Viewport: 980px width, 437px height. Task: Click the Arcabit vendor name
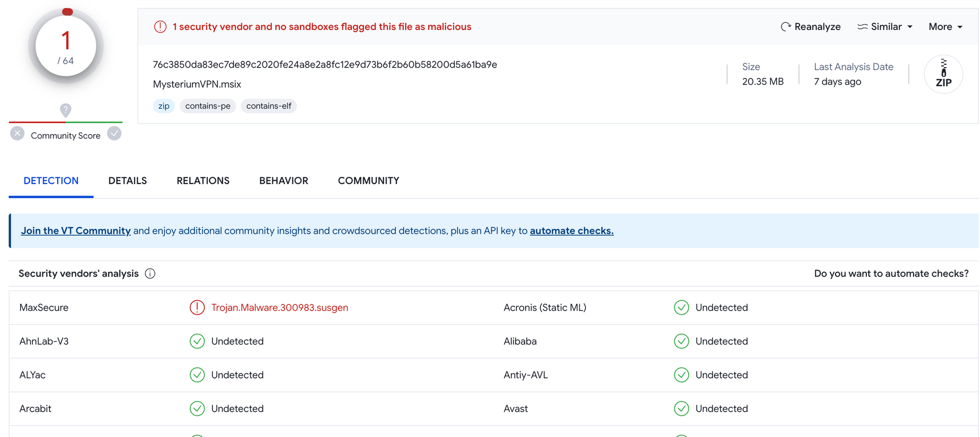35,409
